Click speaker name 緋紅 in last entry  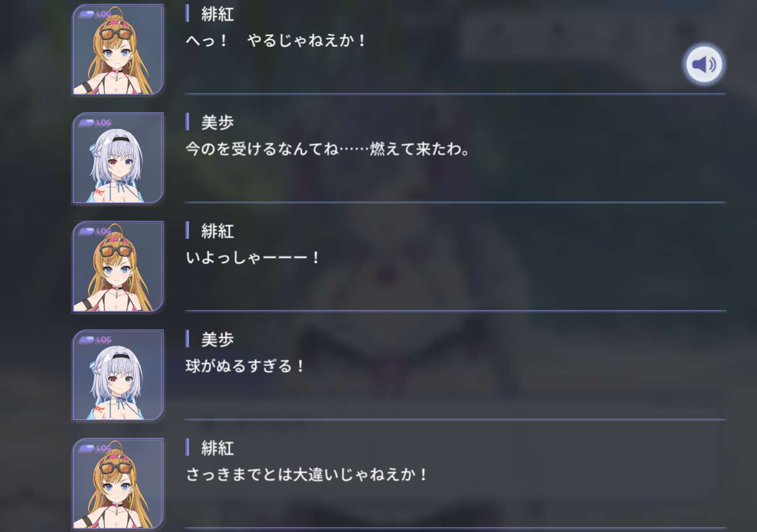pyautogui.click(x=217, y=448)
